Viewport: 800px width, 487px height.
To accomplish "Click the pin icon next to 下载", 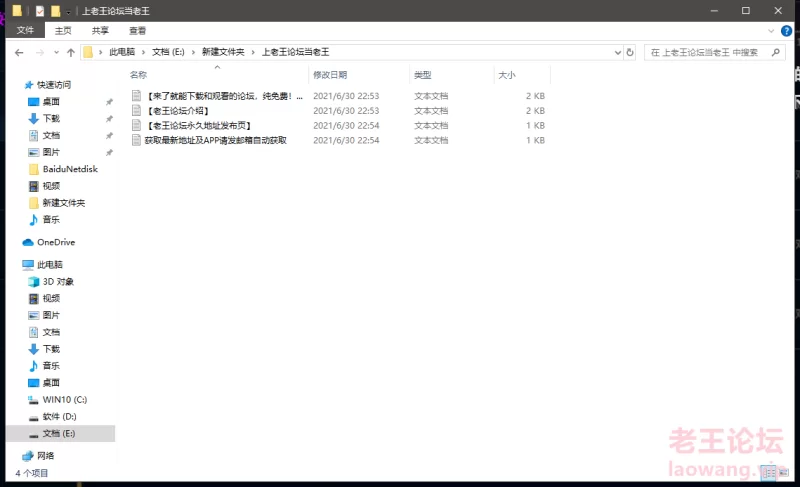I will tap(109, 119).
